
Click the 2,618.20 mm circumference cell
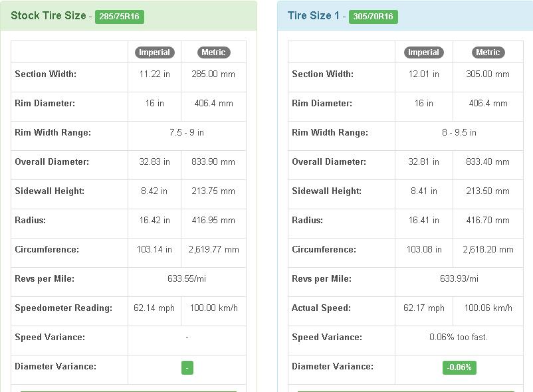pyautogui.click(x=488, y=250)
